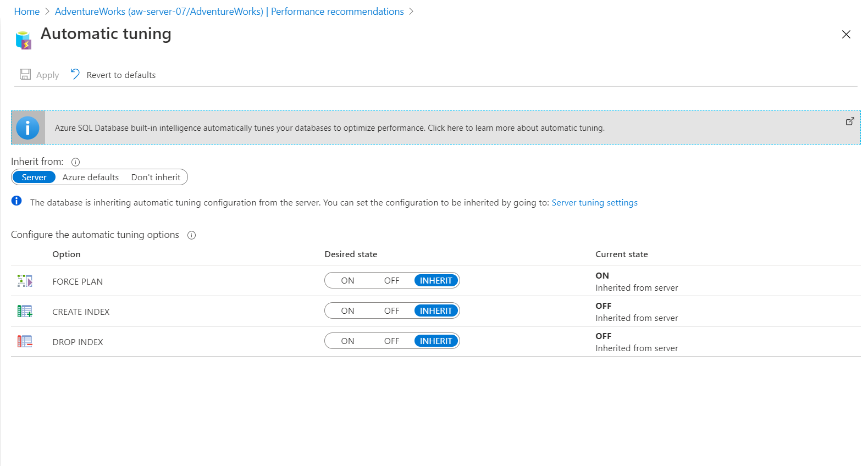Click the Option column header
Viewport: 868px width, 466px height.
coord(67,254)
